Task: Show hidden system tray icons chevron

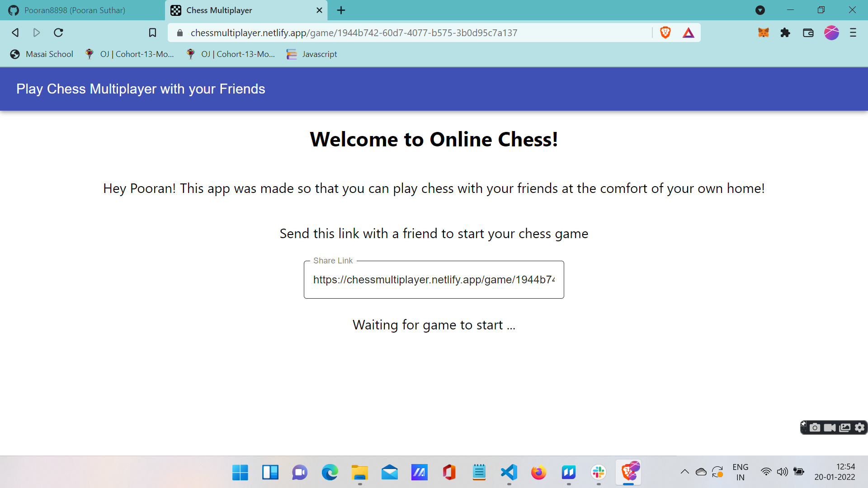Action: coord(684,472)
